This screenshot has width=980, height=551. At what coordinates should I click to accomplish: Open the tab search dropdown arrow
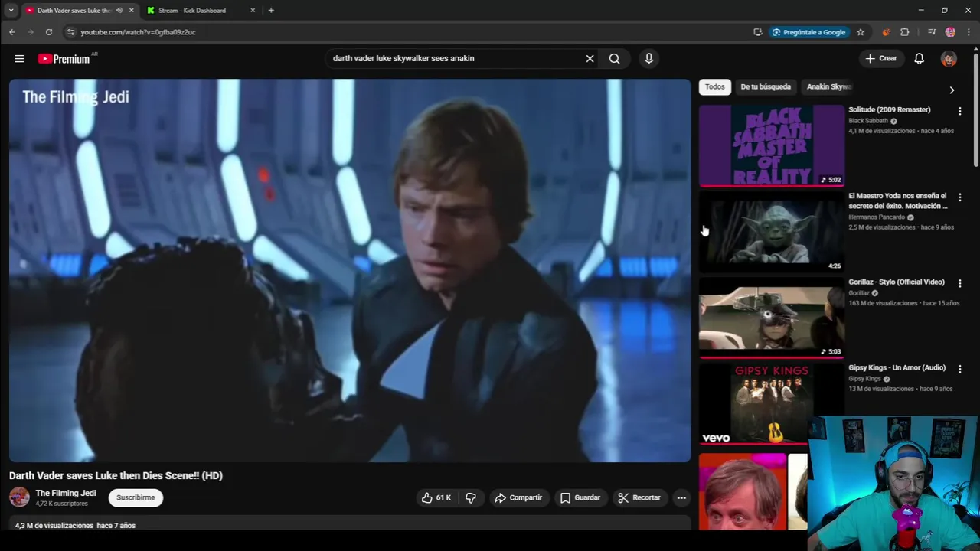pyautogui.click(x=11, y=11)
